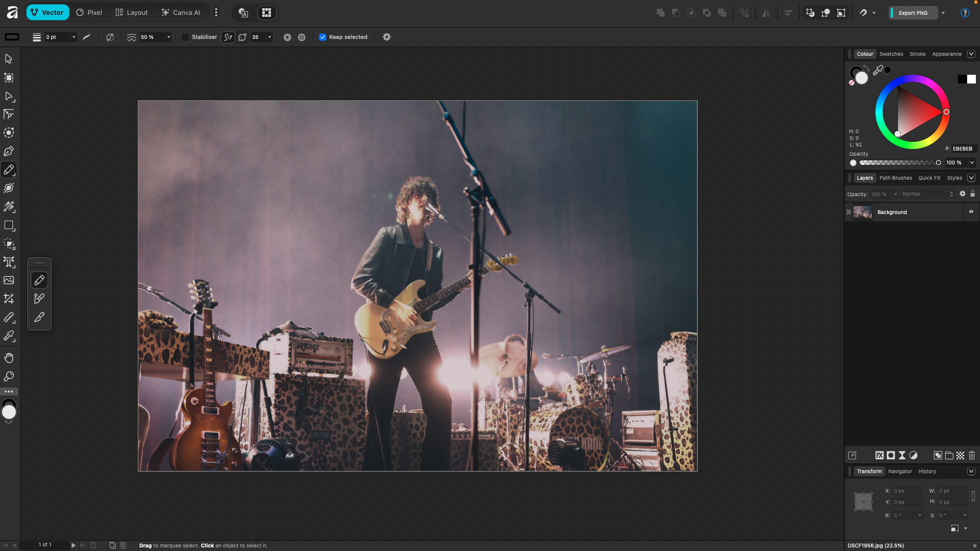The image size is (980, 551).
Task: Click the Affinity logo icon
Action: pyautogui.click(x=12, y=12)
